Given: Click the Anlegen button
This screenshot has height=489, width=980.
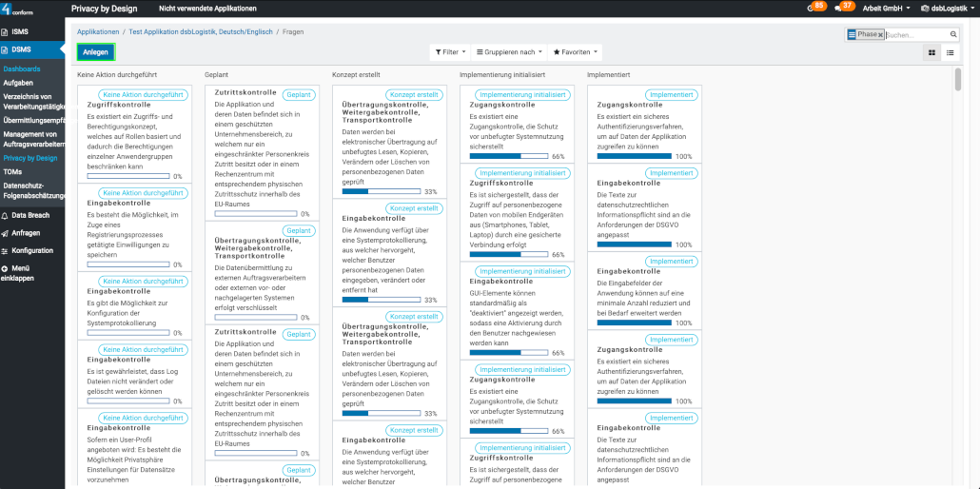Looking at the screenshot, I should pos(95,52).
